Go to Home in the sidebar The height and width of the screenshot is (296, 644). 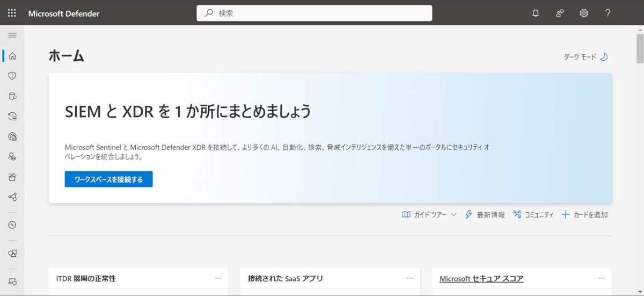click(12, 56)
